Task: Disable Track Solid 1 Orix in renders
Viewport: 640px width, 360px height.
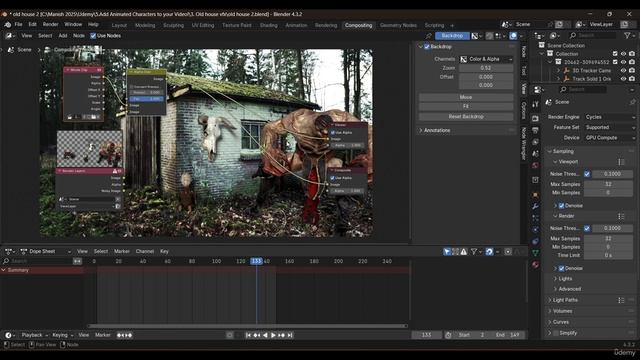Action: (632, 79)
